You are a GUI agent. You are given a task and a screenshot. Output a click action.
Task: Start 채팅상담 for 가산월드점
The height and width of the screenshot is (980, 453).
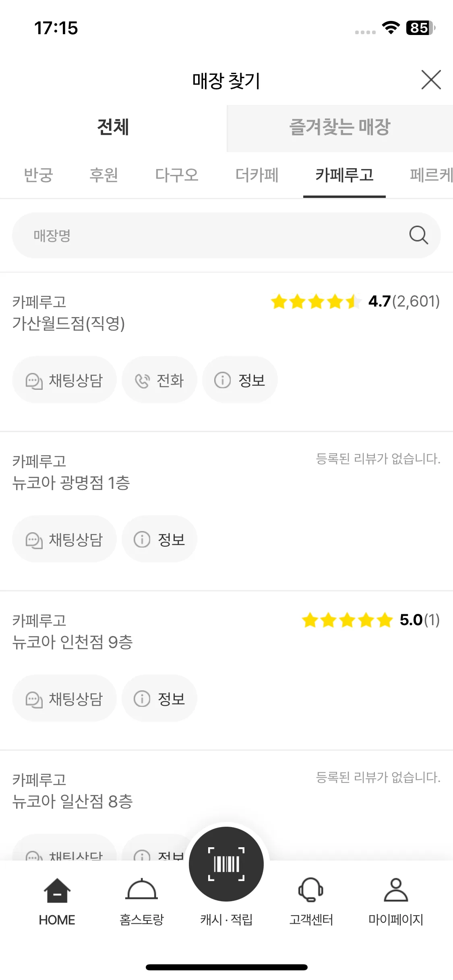coord(64,380)
